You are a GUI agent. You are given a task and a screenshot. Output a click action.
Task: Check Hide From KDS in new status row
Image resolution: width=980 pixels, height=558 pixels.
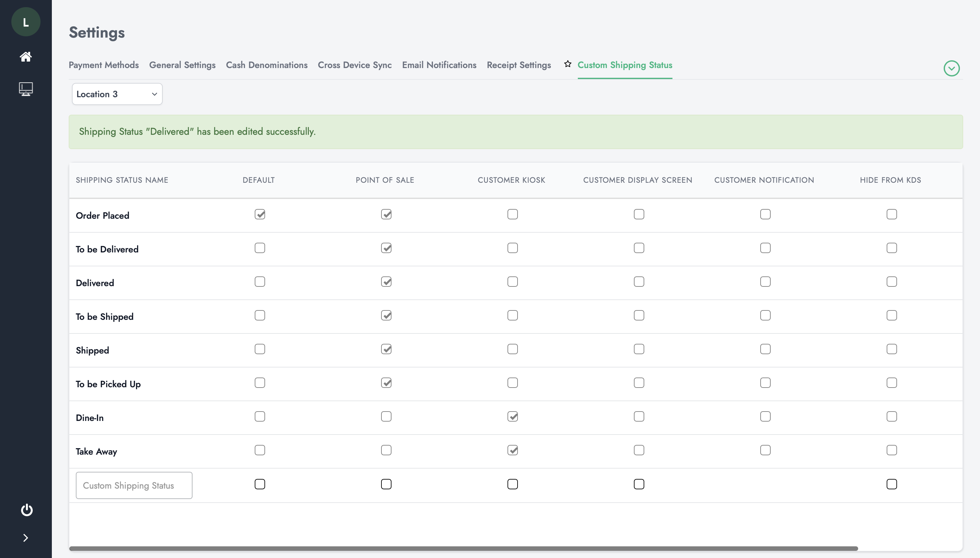click(x=892, y=484)
